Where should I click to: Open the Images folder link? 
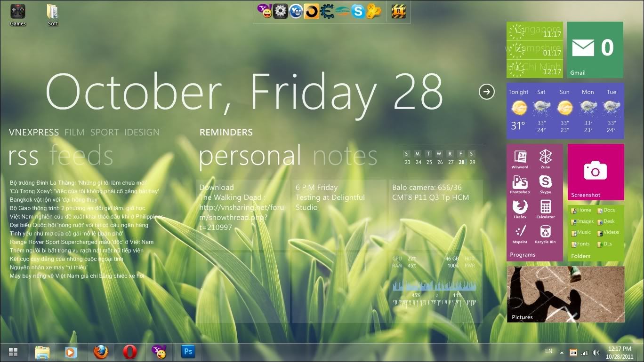pyautogui.click(x=582, y=221)
